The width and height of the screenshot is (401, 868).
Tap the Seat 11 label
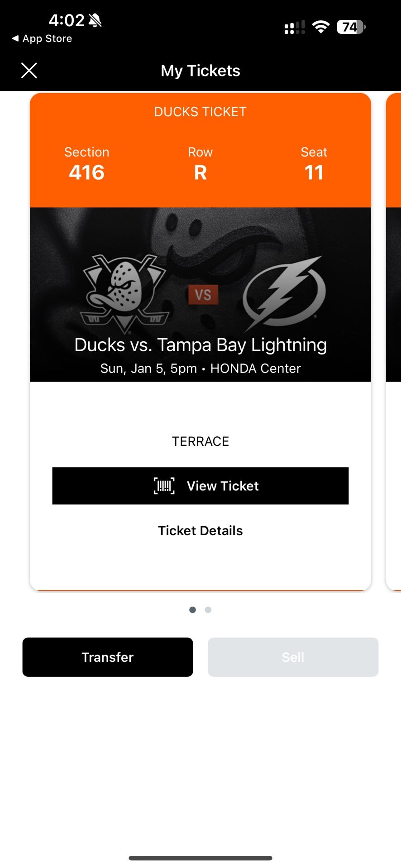(x=314, y=164)
